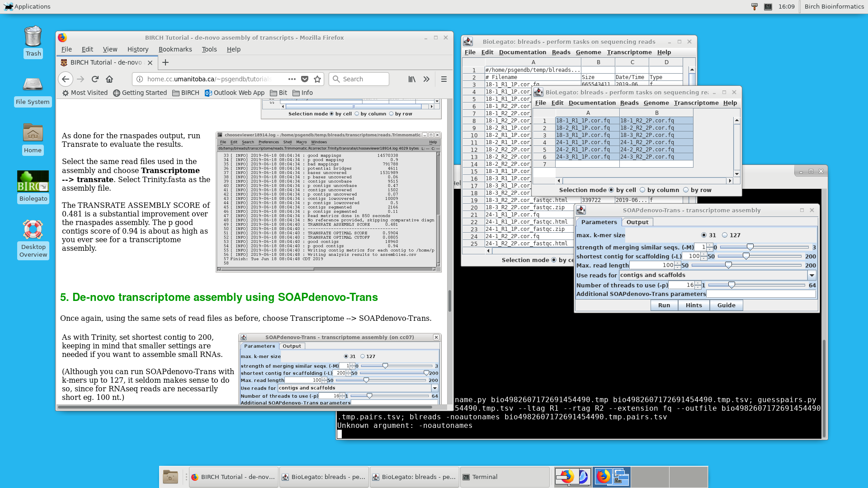868x488 pixels.
Task: Increase number of threads (-p) spinner
Action: (x=698, y=283)
